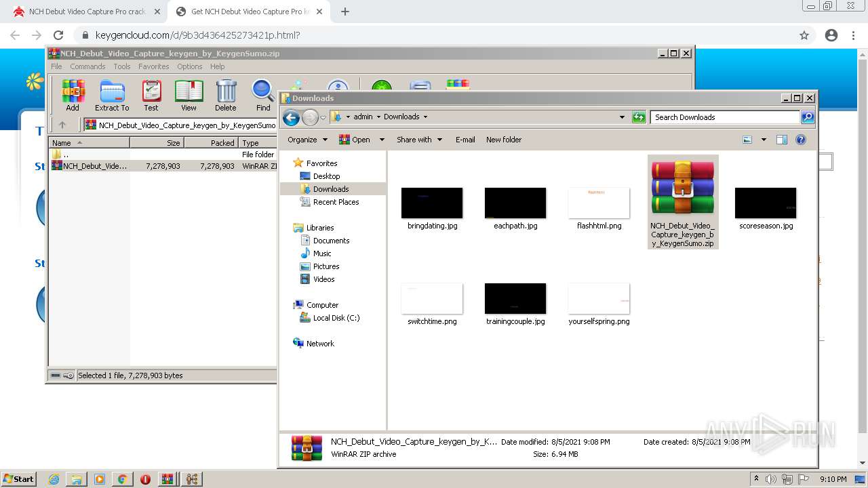This screenshot has width=868, height=488.
Task: Click the Open button in Explorer toolbar
Action: (x=355, y=140)
